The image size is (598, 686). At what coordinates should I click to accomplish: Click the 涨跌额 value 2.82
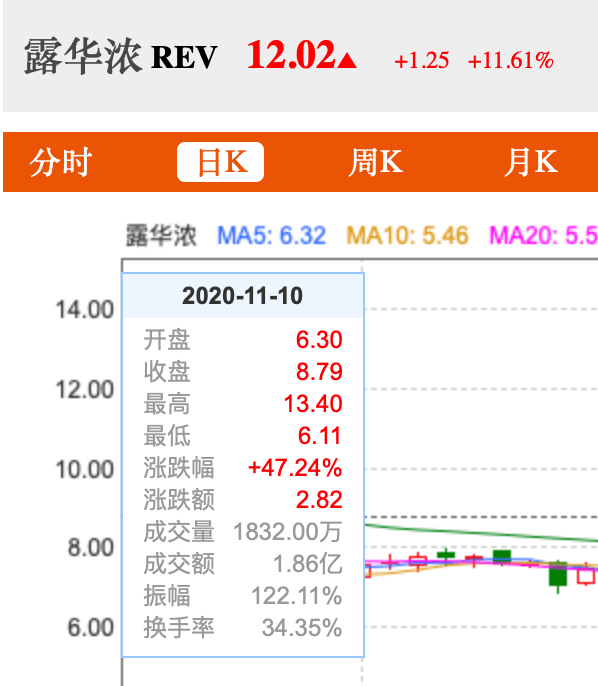tap(319, 500)
